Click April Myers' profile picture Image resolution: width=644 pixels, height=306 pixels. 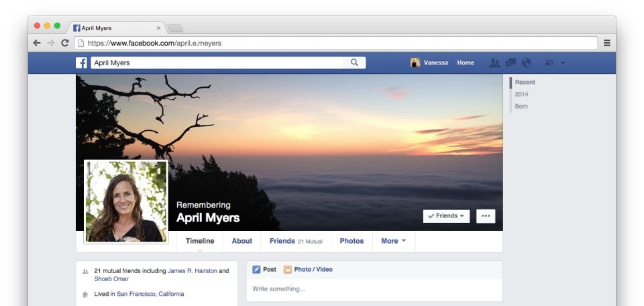125,201
